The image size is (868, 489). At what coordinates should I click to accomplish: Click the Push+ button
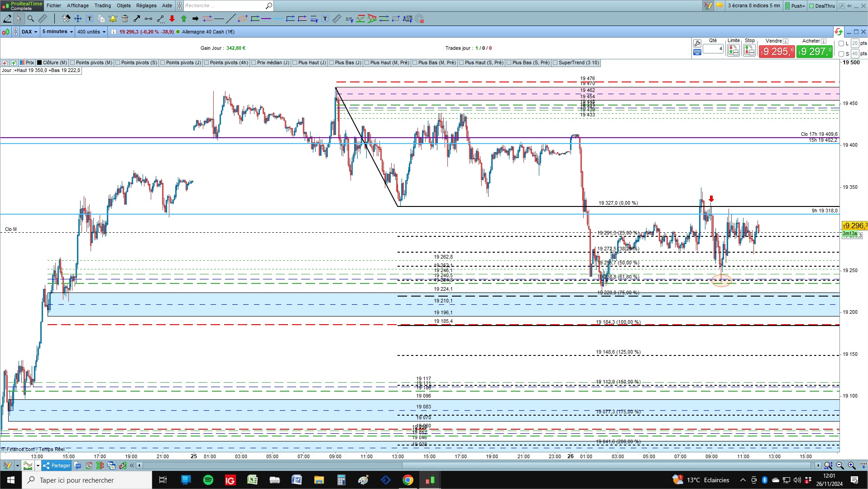(795, 6)
